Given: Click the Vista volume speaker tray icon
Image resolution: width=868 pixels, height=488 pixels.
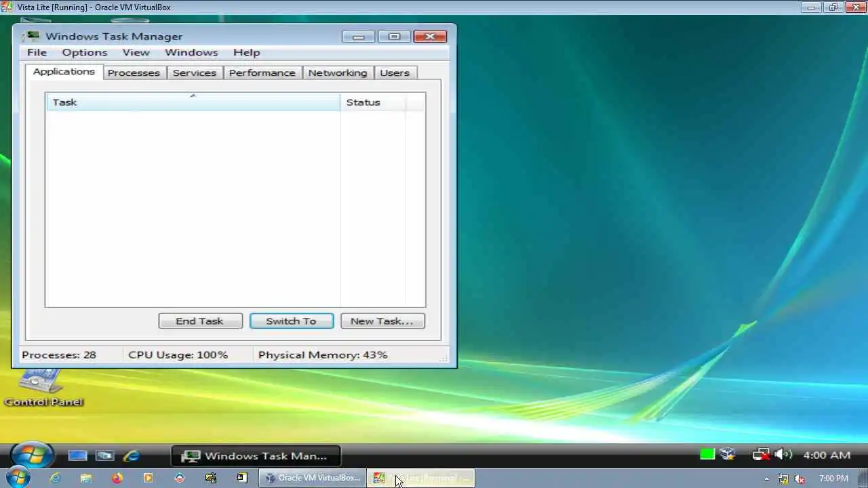Looking at the screenshot, I should 783,455.
